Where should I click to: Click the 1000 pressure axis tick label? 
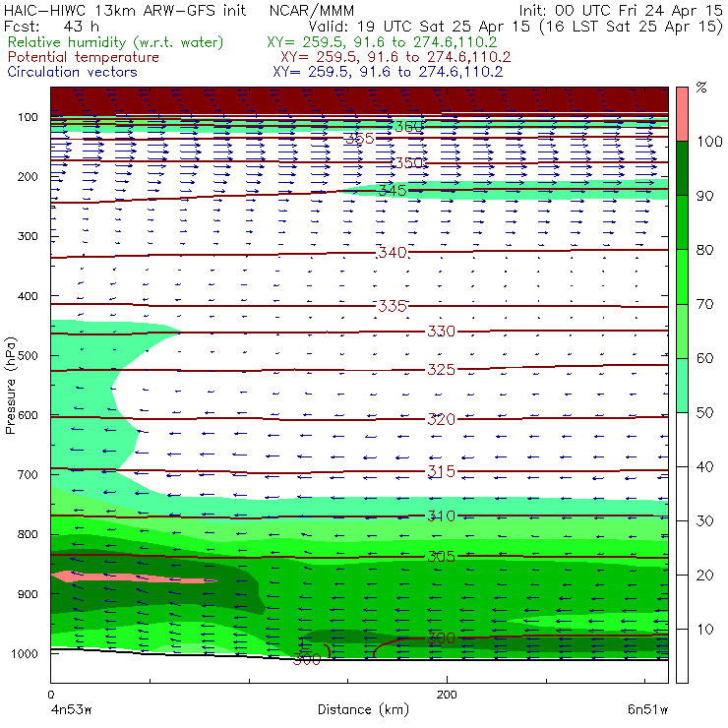coord(25,653)
